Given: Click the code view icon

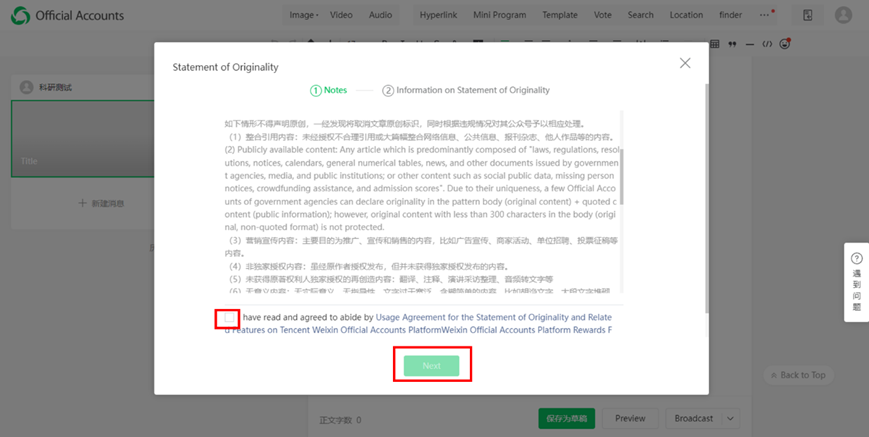Looking at the screenshot, I should (767, 44).
